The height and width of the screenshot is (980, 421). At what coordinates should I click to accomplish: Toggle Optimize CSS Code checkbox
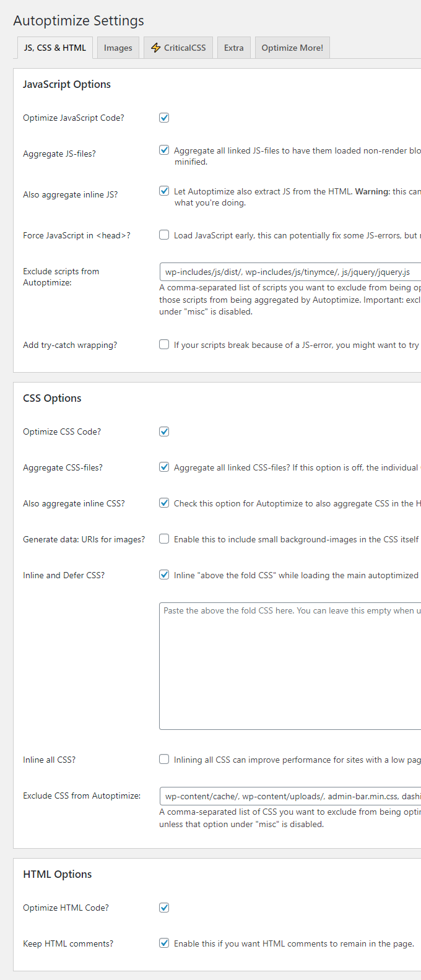(164, 431)
